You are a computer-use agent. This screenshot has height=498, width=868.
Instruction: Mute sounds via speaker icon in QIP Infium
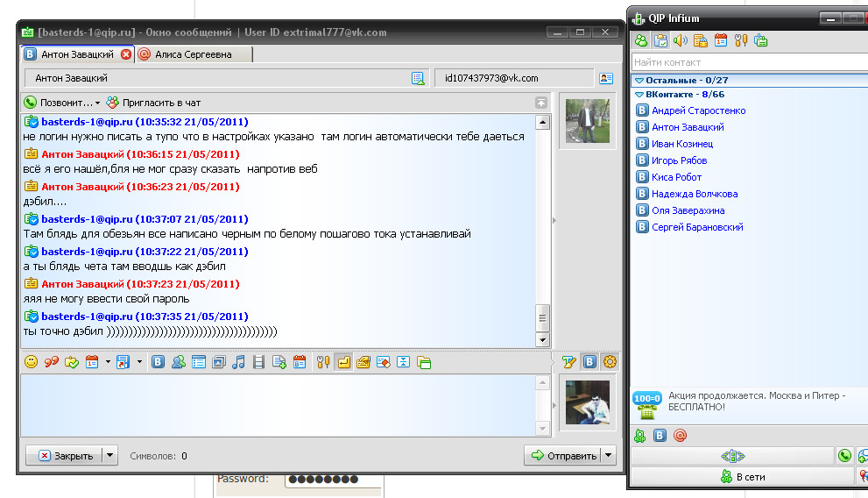point(681,40)
